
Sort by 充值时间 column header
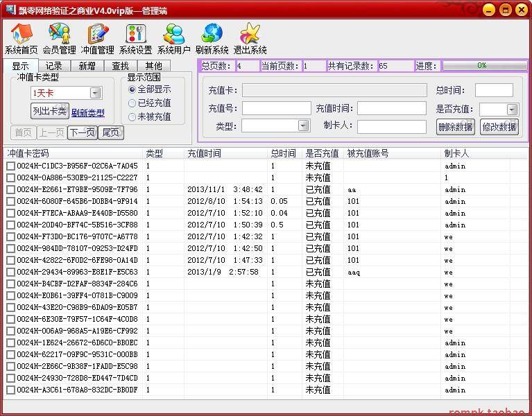point(226,153)
